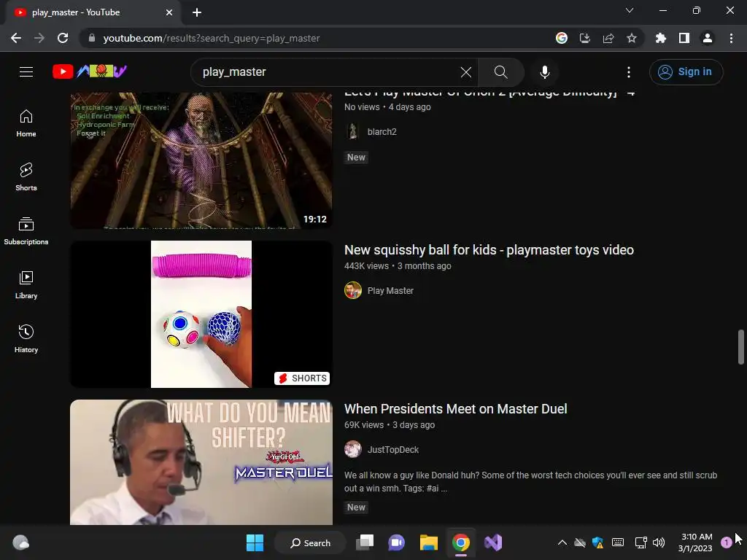Open title 'New squishy ball for kids'
Screen dimensions: 747x560
[x=489, y=250]
